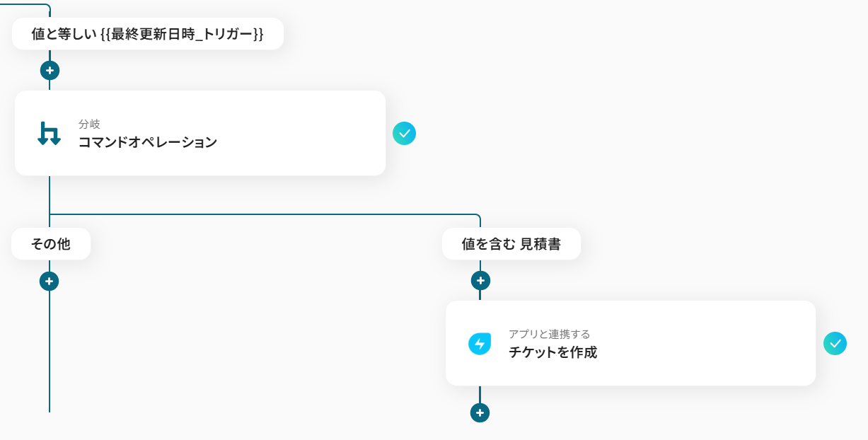This screenshot has height=440, width=868.
Task: Select the 値を含む 見積書 branch label
Action: (511, 243)
